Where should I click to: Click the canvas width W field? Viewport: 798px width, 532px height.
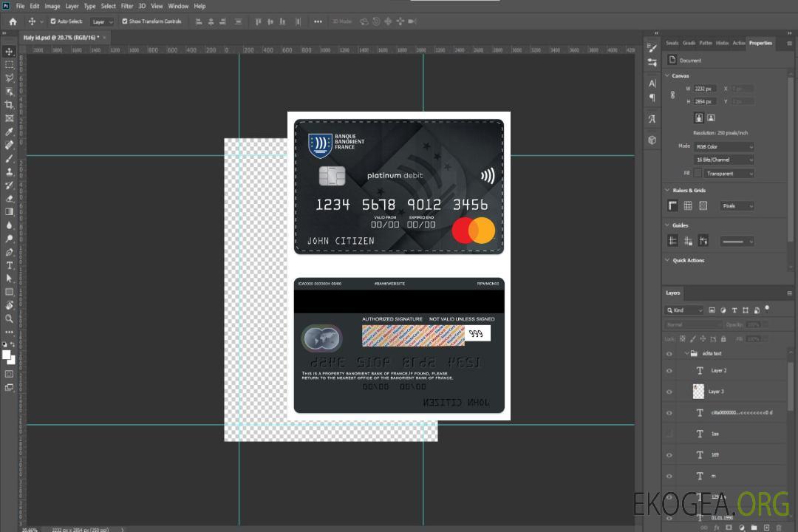[706, 89]
